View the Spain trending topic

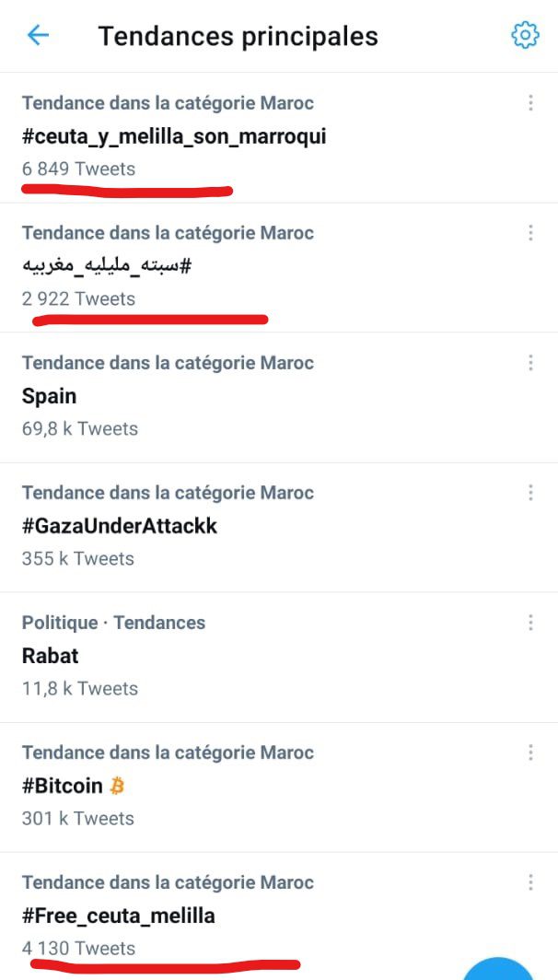pos(50,397)
